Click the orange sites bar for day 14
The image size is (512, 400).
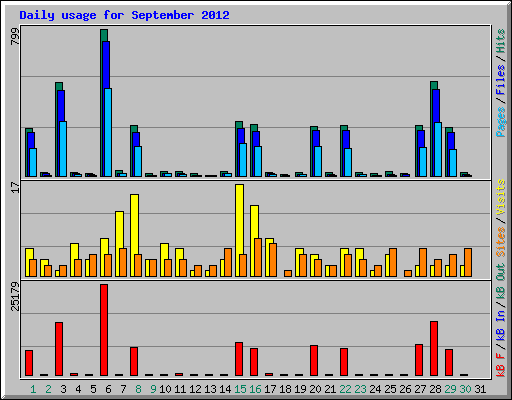click(x=228, y=262)
